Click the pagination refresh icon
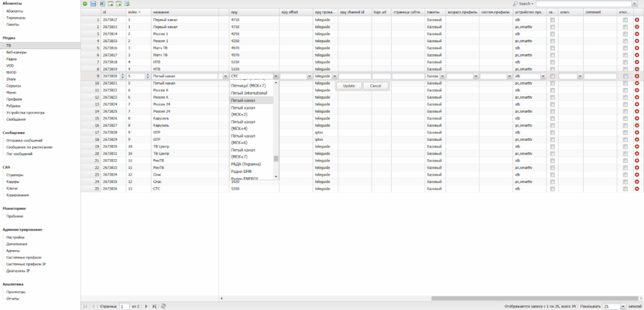Viewport: 644px width, 310px height. click(164, 306)
